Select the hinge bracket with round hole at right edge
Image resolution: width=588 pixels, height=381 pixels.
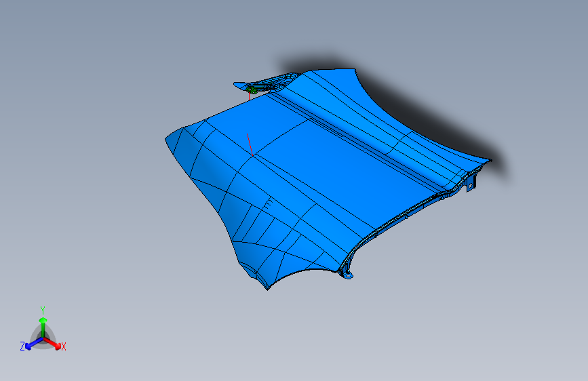(471, 184)
